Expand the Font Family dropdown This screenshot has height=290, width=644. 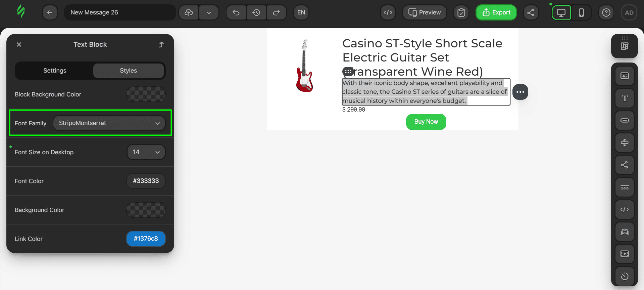click(x=109, y=123)
